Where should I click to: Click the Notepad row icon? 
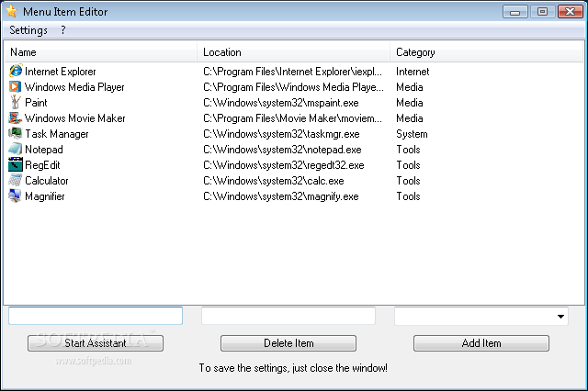click(16, 150)
